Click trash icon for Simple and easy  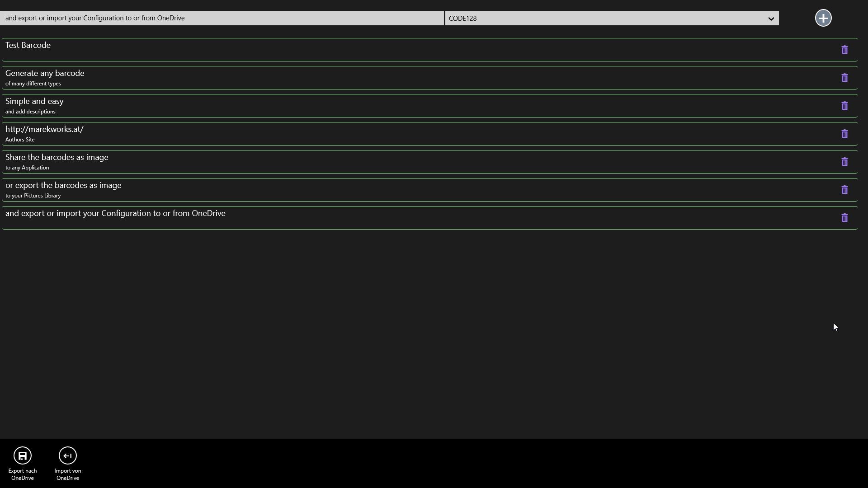(x=844, y=106)
